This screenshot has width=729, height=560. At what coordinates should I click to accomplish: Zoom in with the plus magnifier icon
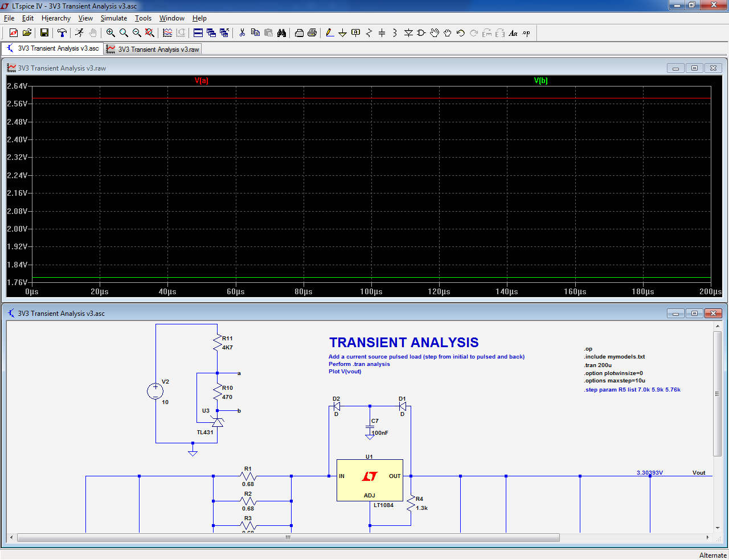tap(110, 33)
